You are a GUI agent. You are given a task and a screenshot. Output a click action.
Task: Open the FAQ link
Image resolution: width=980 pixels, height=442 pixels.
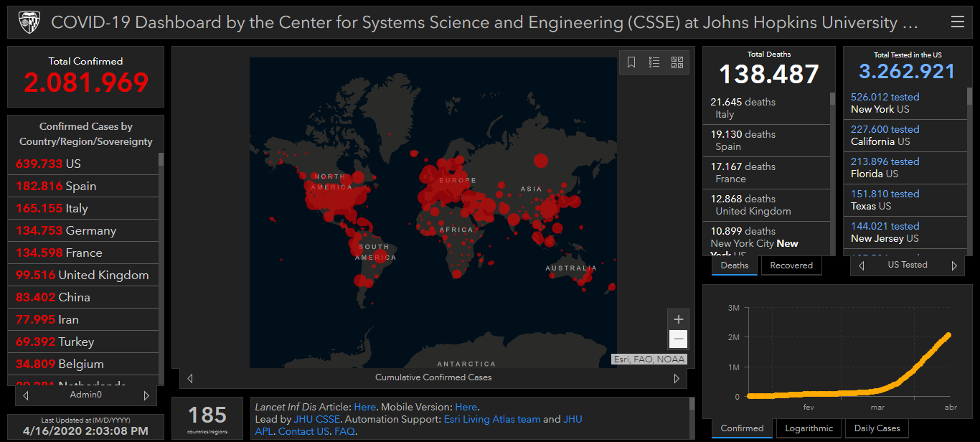(344, 431)
